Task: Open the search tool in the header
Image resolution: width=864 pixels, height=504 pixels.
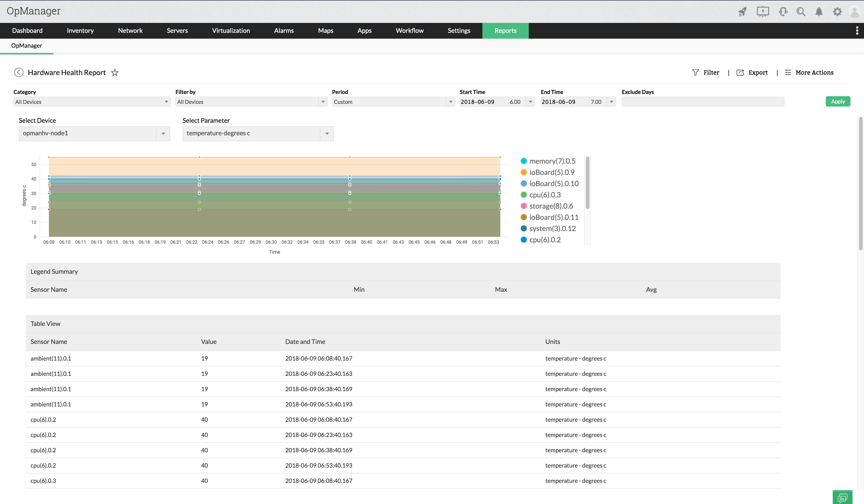Action: point(801,11)
